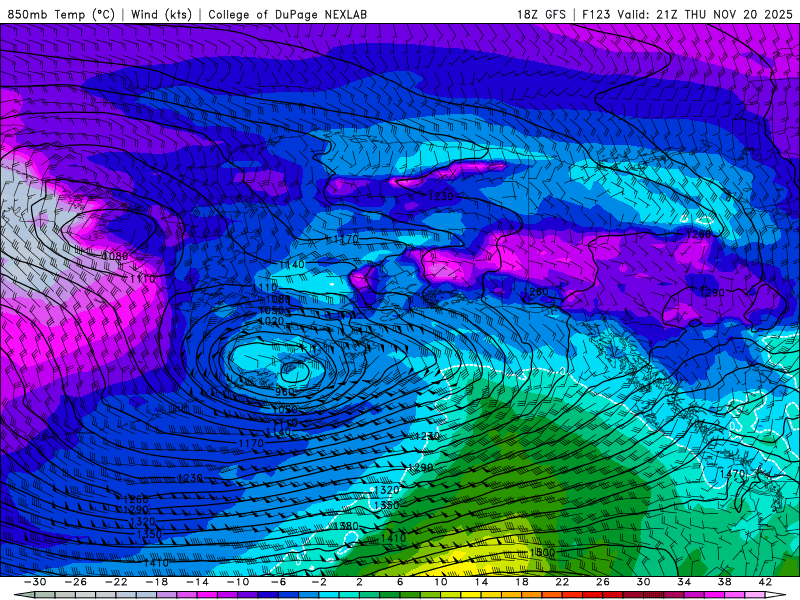Click the 26 value on the color scale

pyautogui.click(x=603, y=582)
